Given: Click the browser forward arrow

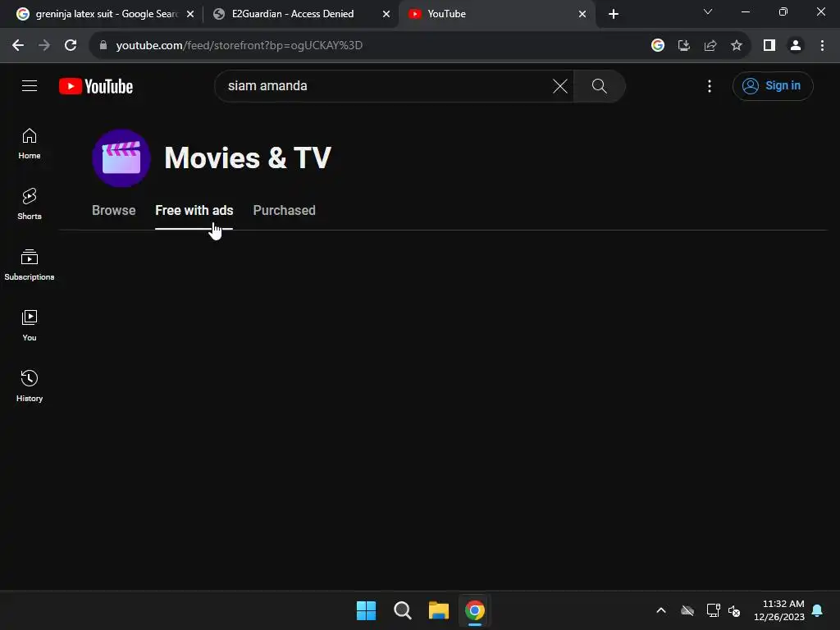Looking at the screenshot, I should 44,46.
